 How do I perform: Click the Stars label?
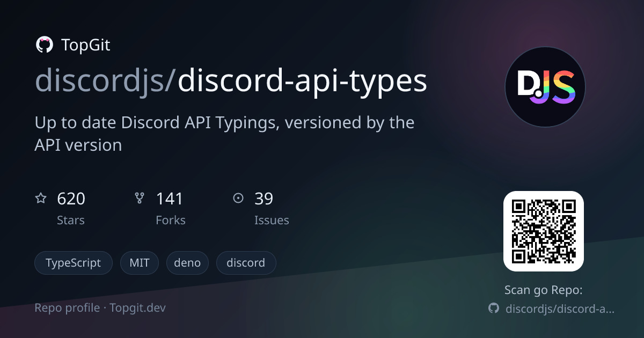click(71, 220)
